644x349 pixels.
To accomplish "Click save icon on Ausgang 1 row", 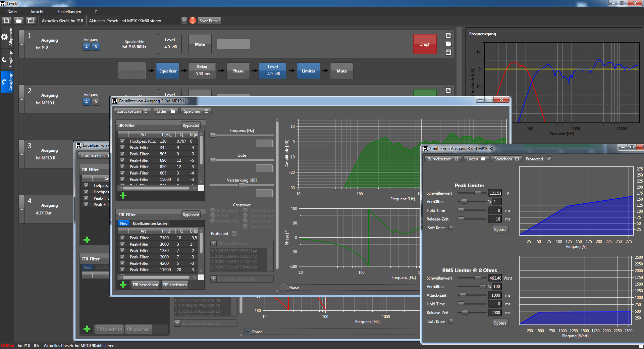I will 448,52.
